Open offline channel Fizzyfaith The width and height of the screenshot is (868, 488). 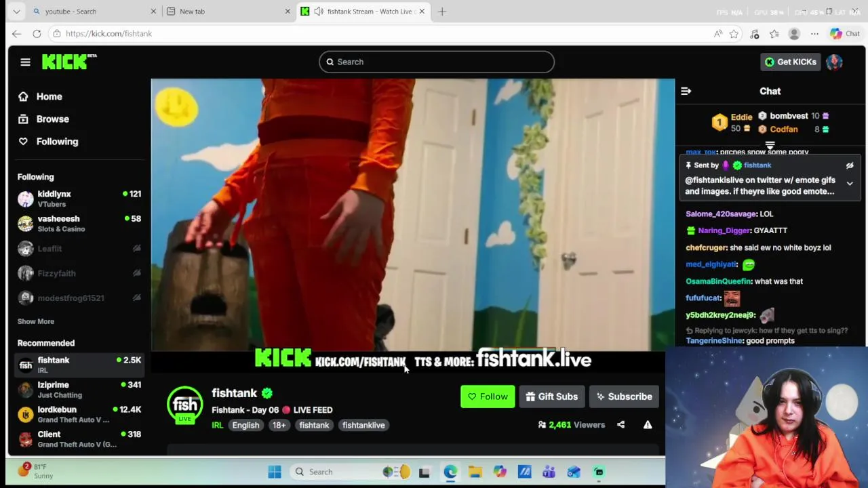79,273
